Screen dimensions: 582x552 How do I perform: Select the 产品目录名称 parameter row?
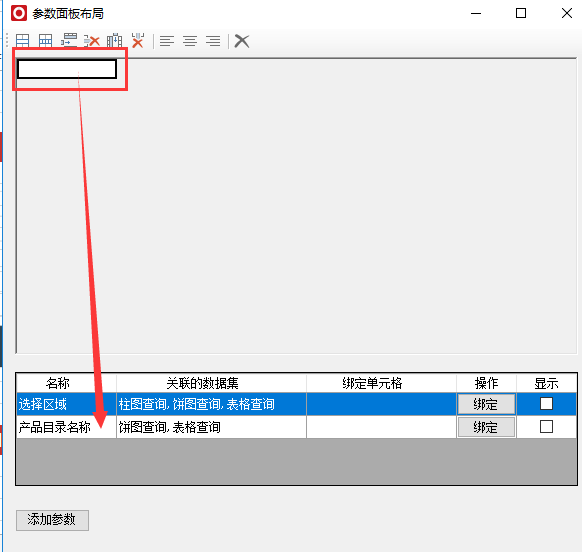tap(296, 427)
